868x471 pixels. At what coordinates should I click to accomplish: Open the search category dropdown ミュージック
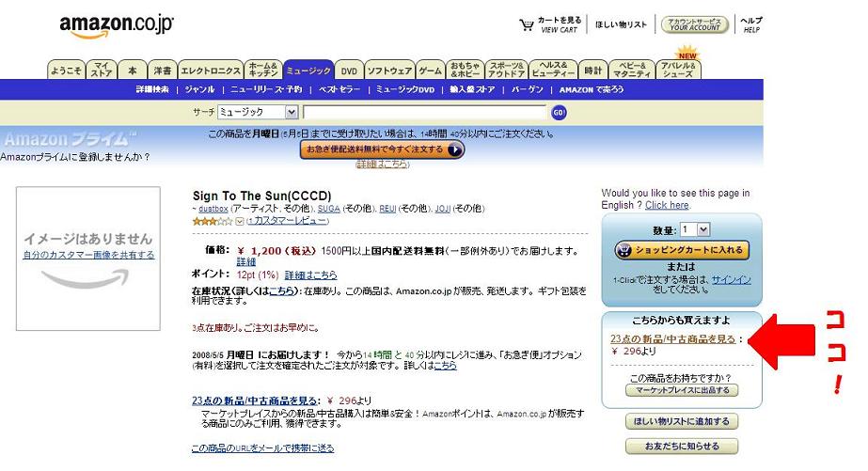tap(258, 113)
